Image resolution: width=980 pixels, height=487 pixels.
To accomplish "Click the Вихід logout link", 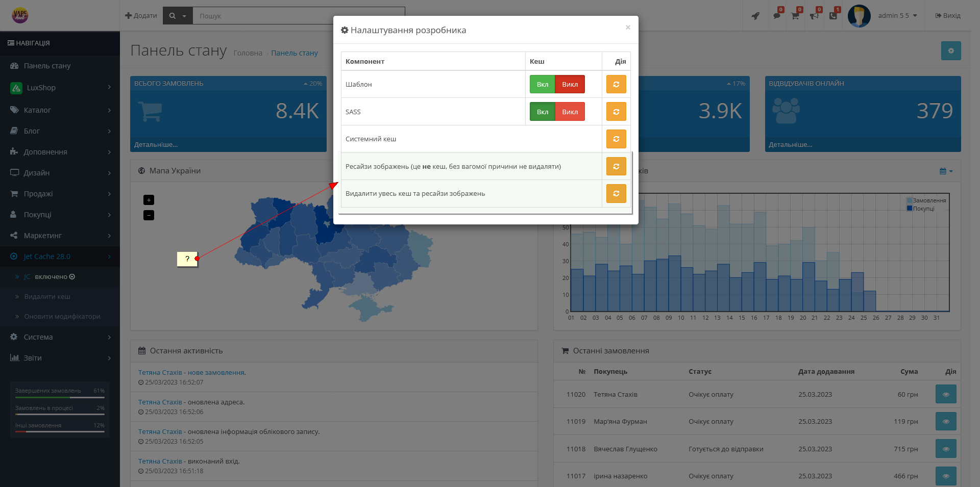I will click(948, 16).
